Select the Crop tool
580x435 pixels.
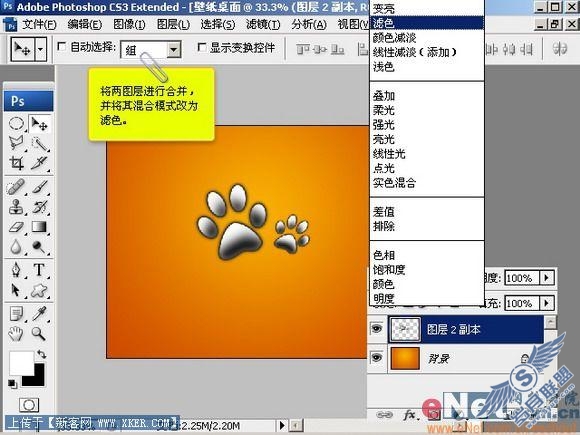tap(16, 163)
